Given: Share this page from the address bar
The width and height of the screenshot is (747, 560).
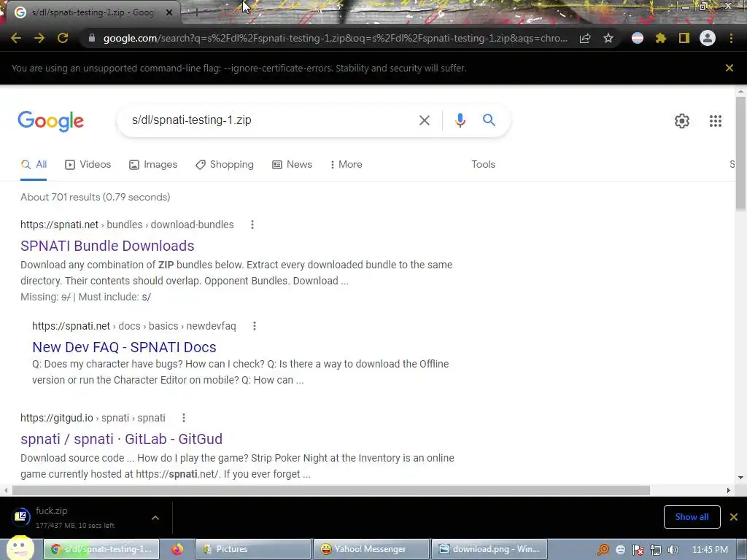Looking at the screenshot, I should click(x=585, y=38).
